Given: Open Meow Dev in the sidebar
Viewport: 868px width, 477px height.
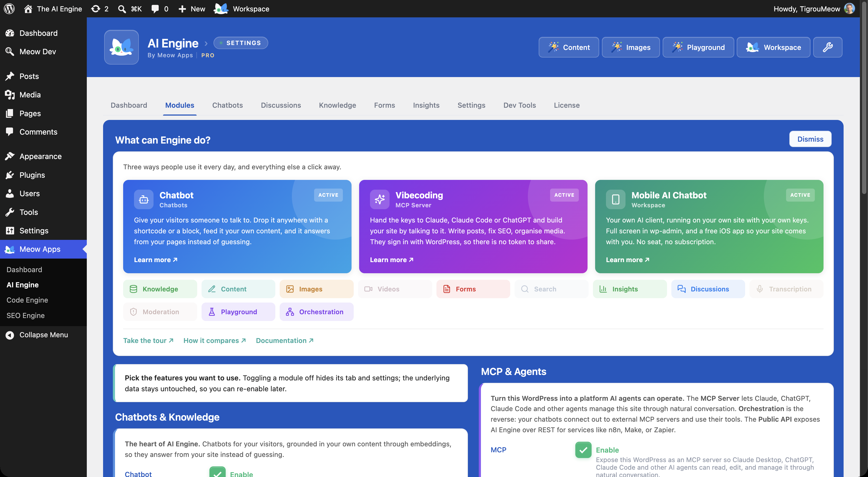Looking at the screenshot, I should [43, 52].
